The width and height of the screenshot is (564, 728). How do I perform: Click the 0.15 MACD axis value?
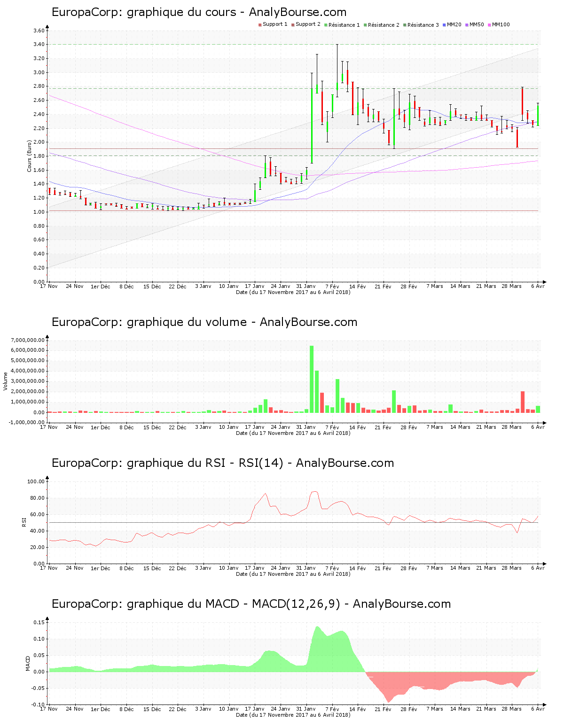click(39, 622)
